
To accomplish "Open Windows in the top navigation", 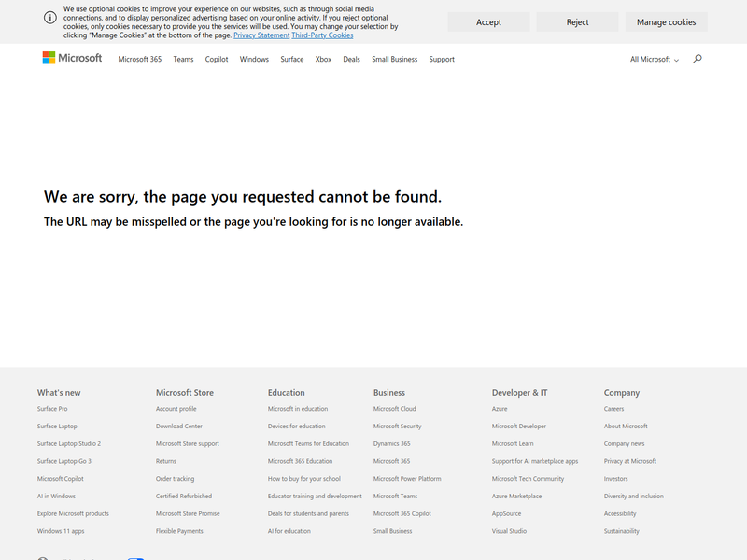I will [254, 59].
